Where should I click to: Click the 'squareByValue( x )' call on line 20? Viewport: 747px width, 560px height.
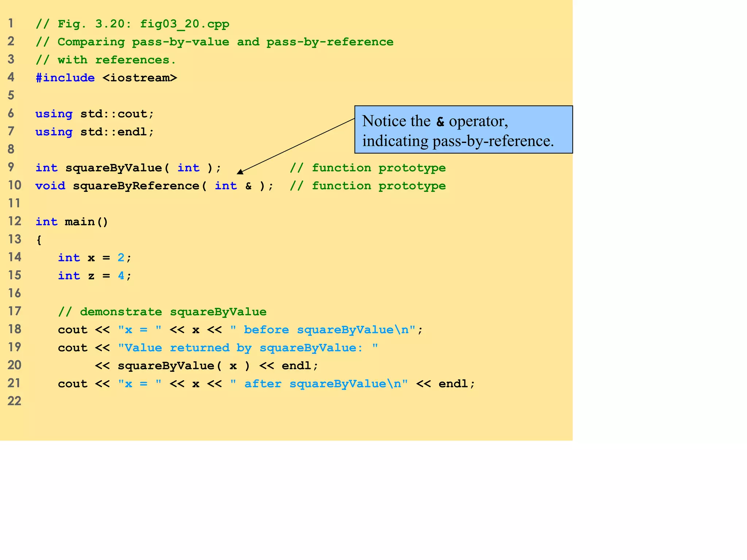[184, 366]
